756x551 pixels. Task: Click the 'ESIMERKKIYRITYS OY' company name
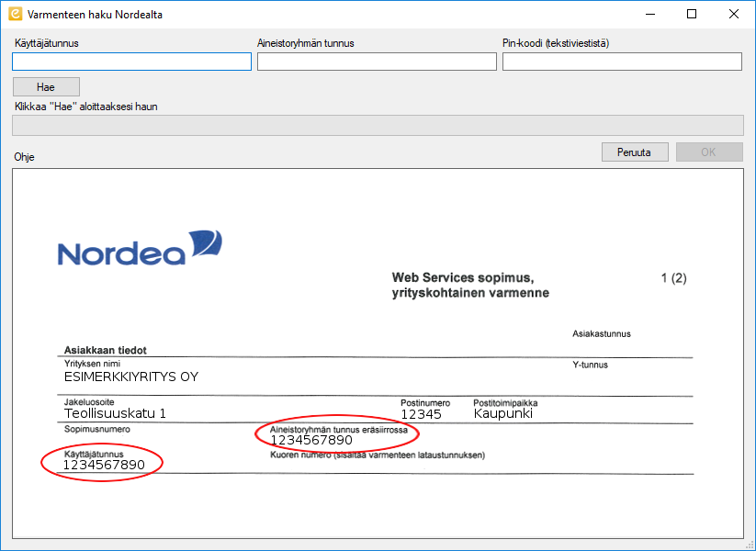tap(131, 377)
